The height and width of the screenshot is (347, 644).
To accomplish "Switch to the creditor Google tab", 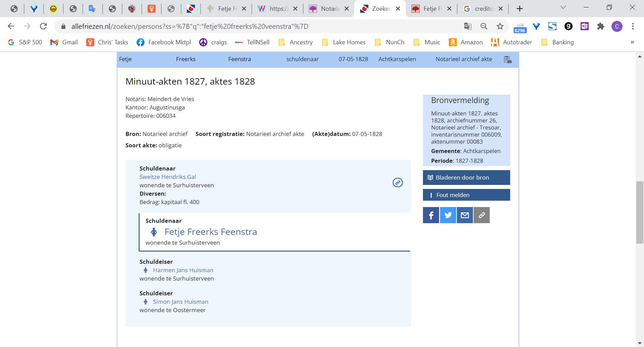I will (x=483, y=8).
